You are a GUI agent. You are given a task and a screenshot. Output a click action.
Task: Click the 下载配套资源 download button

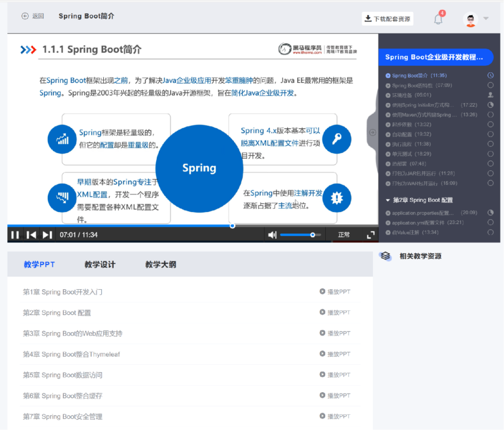click(387, 19)
